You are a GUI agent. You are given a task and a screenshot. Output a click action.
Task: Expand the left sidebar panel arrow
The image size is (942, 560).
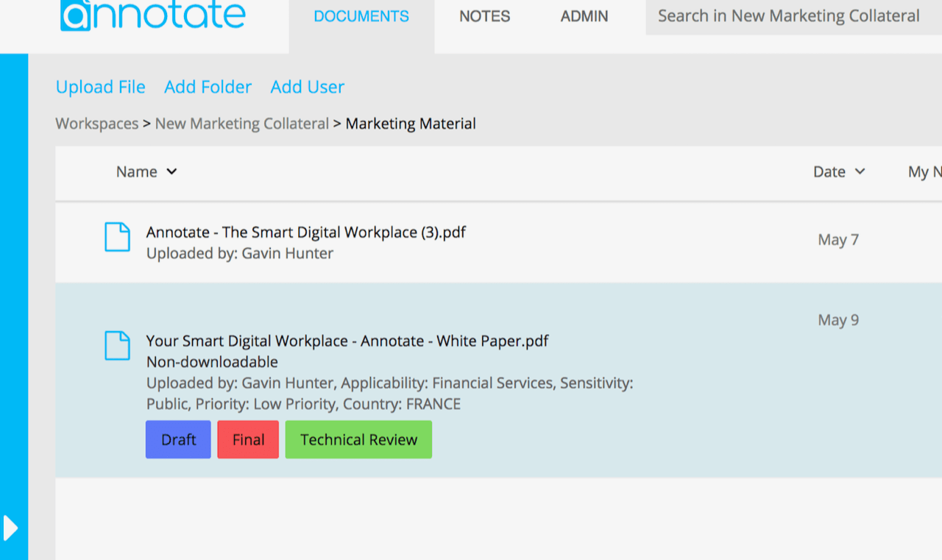[10, 528]
